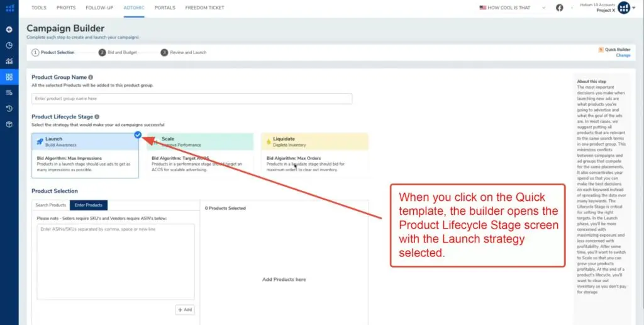Switch to the Search Products tab
This screenshot has width=644, height=325.
point(51,205)
